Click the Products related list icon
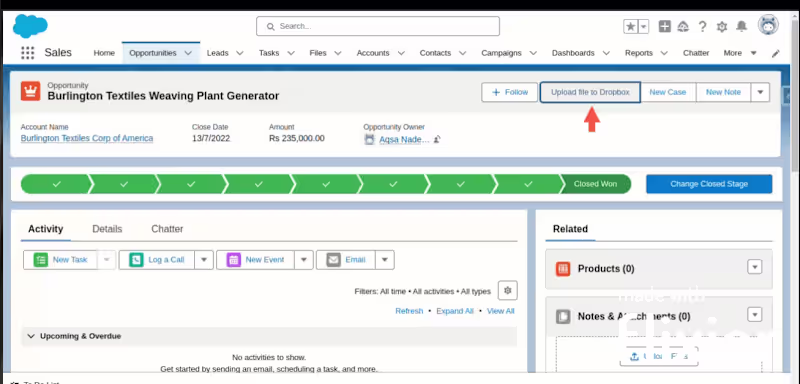The height and width of the screenshot is (384, 800). (563, 269)
